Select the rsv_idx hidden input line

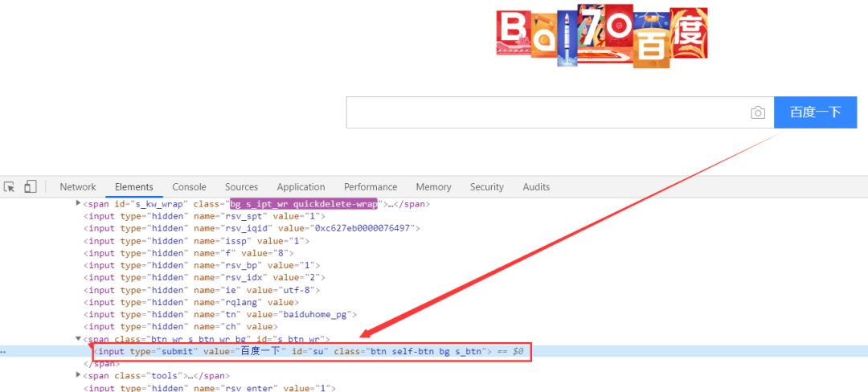point(204,278)
